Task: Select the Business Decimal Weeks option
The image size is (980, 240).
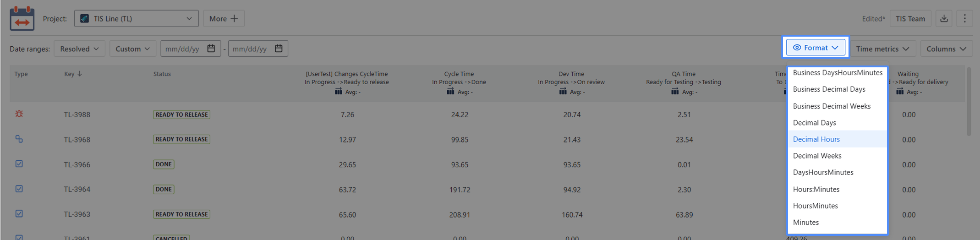Action: tap(832, 106)
